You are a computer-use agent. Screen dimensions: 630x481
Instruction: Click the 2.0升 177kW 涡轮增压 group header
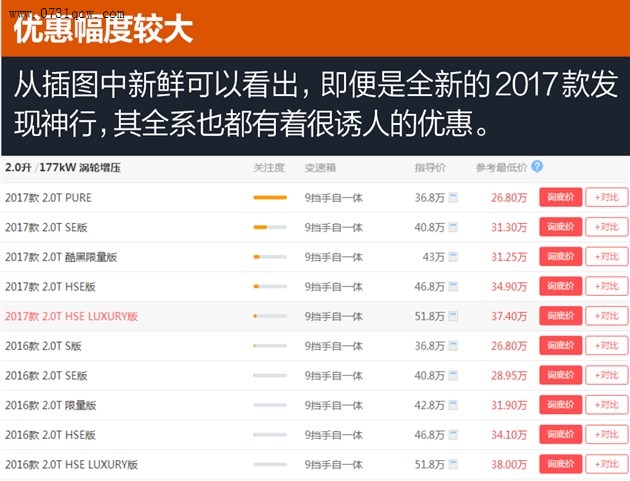pyautogui.click(x=63, y=168)
